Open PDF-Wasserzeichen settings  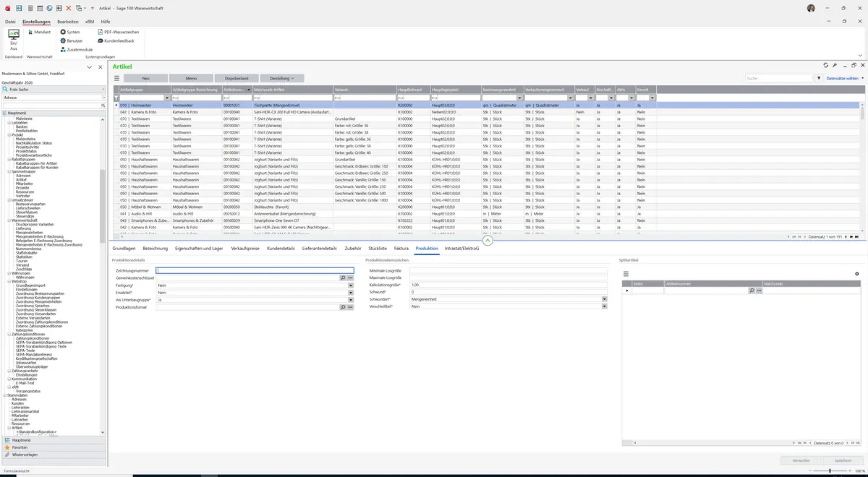[118, 32]
